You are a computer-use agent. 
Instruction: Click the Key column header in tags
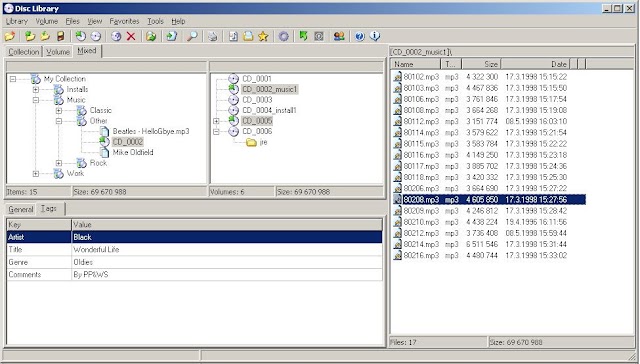click(x=39, y=224)
